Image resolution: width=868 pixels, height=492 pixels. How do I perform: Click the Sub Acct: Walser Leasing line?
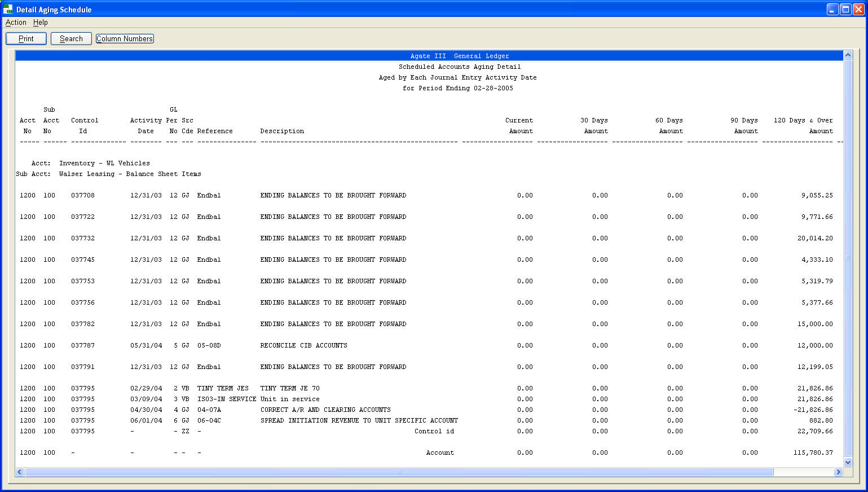click(x=108, y=174)
